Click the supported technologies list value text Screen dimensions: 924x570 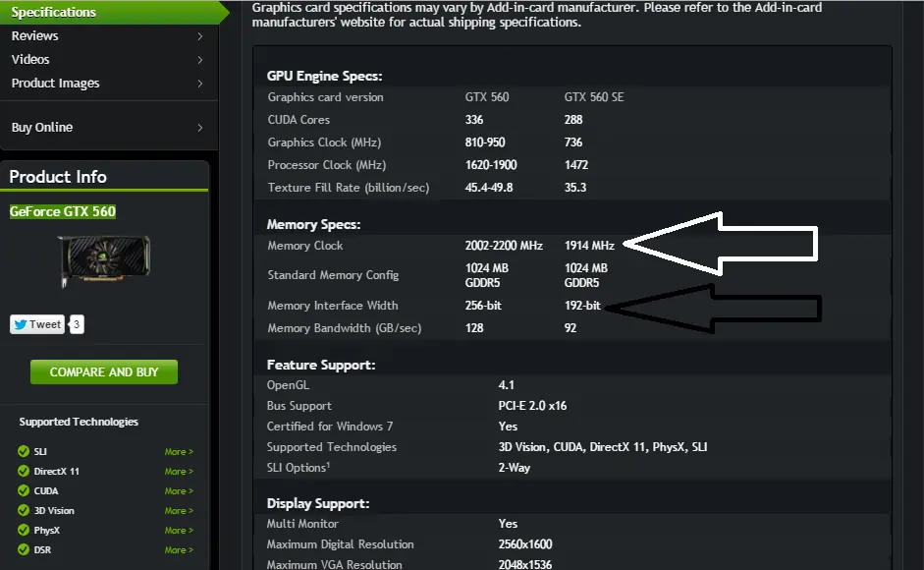point(602,447)
